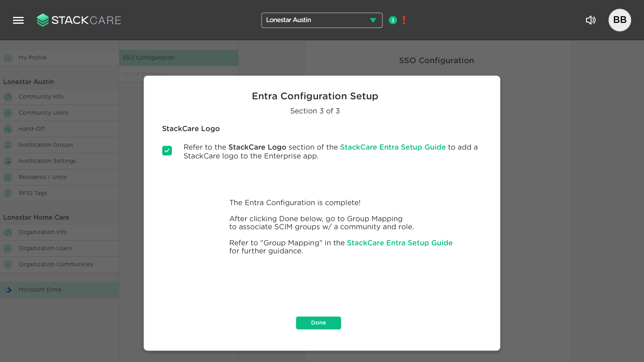Select SSO Configuration tab
The image size is (644, 362).
(179, 58)
